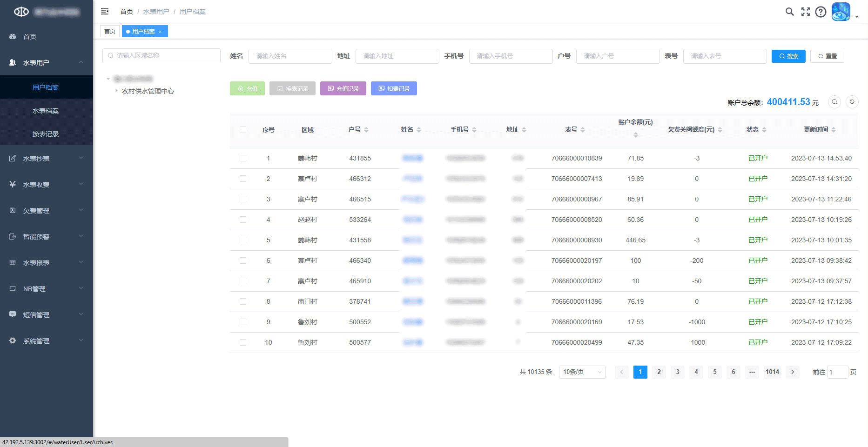Image resolution: width=868 pixels, height=447 pixels.
Task: Click the 请输入手机号 input field
Action: 511,56
